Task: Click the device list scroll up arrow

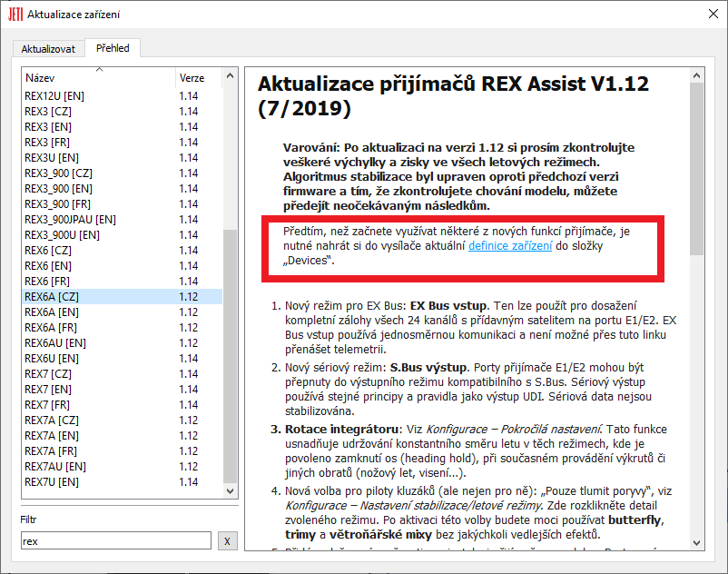Action: (x=230, y=75)
